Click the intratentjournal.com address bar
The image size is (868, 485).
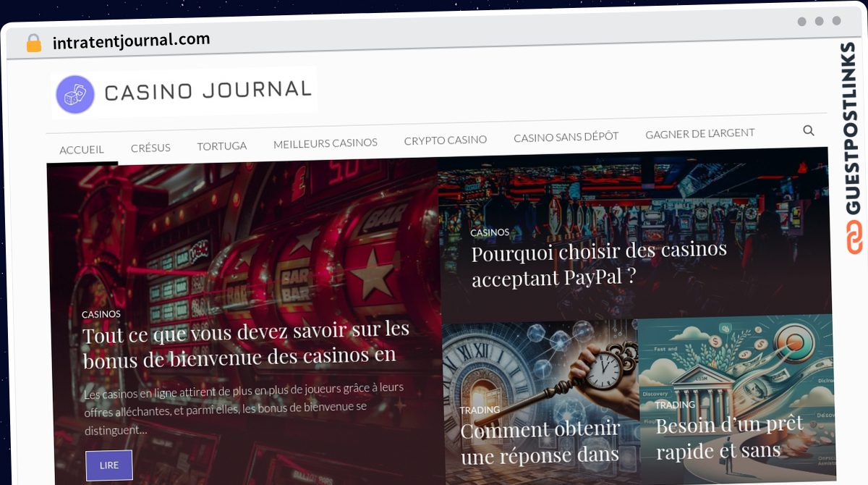(x=131, y=41)
